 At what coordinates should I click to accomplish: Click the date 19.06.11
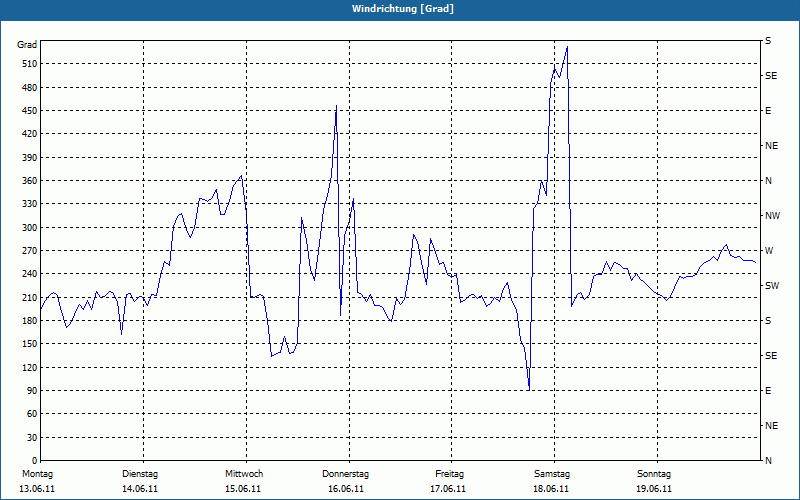(x=654, y=489)
